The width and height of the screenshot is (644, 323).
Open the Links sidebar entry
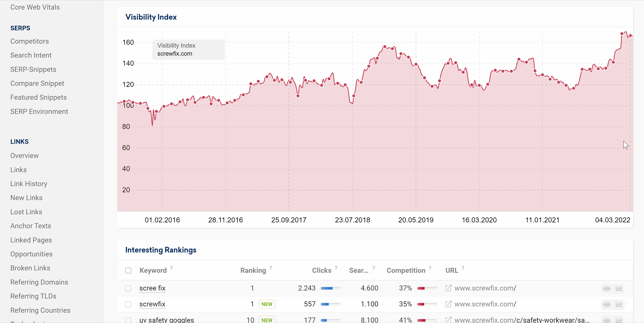point(19,170)
